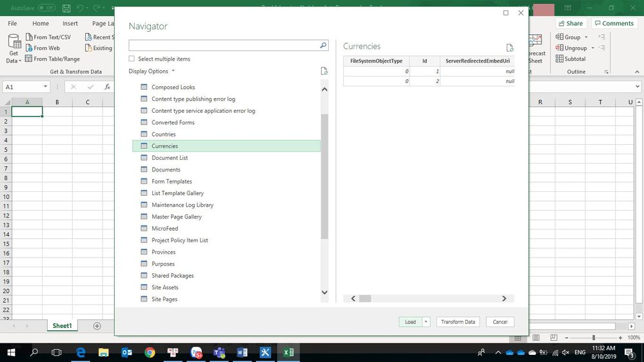Expand the formula bar dropdown arrow
Viewport: 644px width, 362px height.
coord(638,86)
